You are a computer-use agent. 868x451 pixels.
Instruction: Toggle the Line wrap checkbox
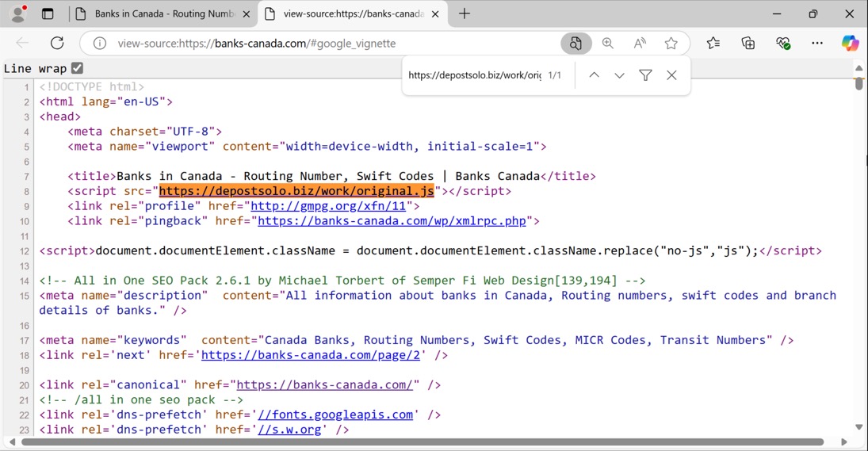(77, 68)
